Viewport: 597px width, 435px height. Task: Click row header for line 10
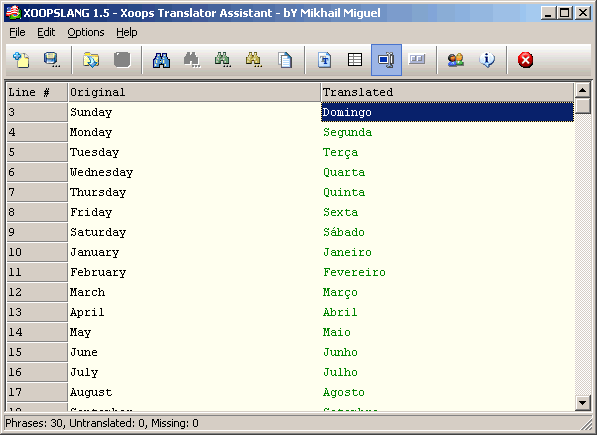tap(37, 252)
